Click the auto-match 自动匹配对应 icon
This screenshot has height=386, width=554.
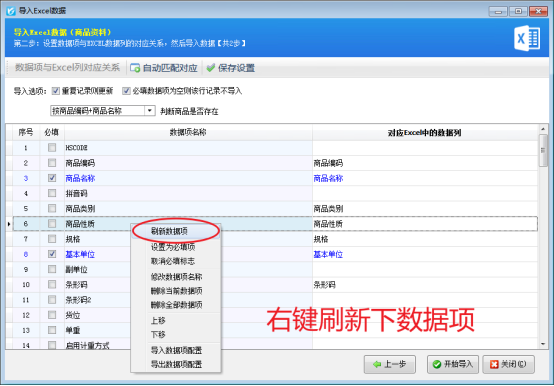pyautogui.click(x=135, y=67)
